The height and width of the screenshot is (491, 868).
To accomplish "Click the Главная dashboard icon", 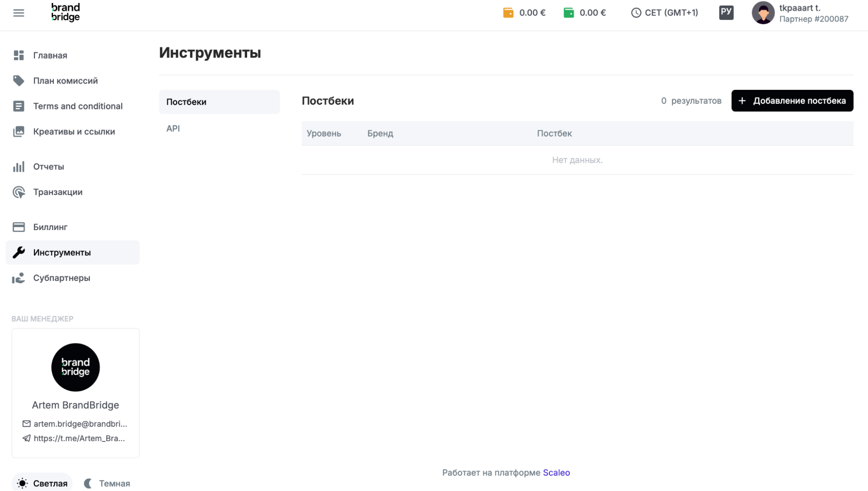I will [x=19, y=55].
